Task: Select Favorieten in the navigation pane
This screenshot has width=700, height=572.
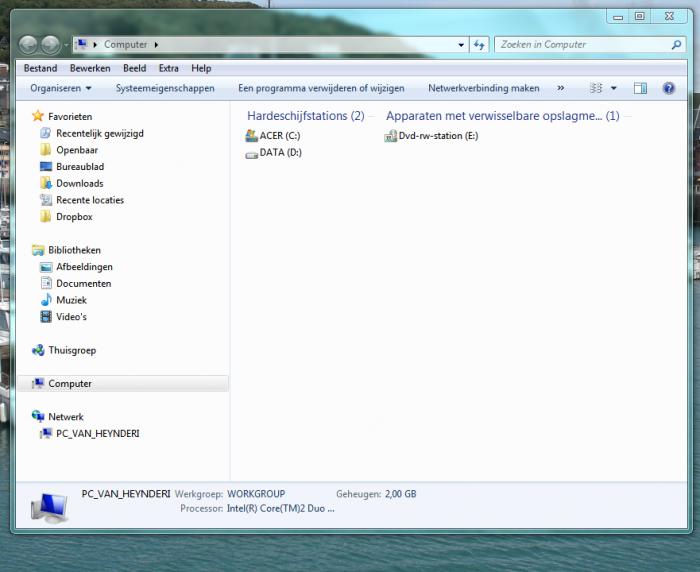Action: point(70,117)
